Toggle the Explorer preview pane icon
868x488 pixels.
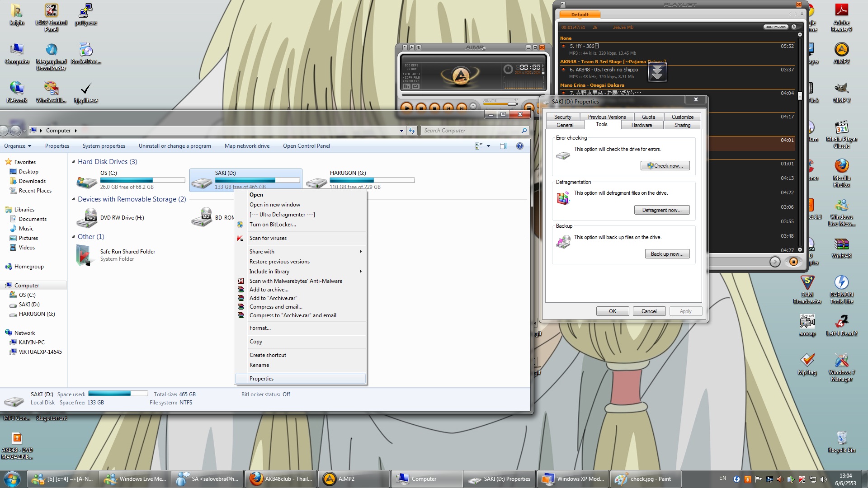pos(504,146)
